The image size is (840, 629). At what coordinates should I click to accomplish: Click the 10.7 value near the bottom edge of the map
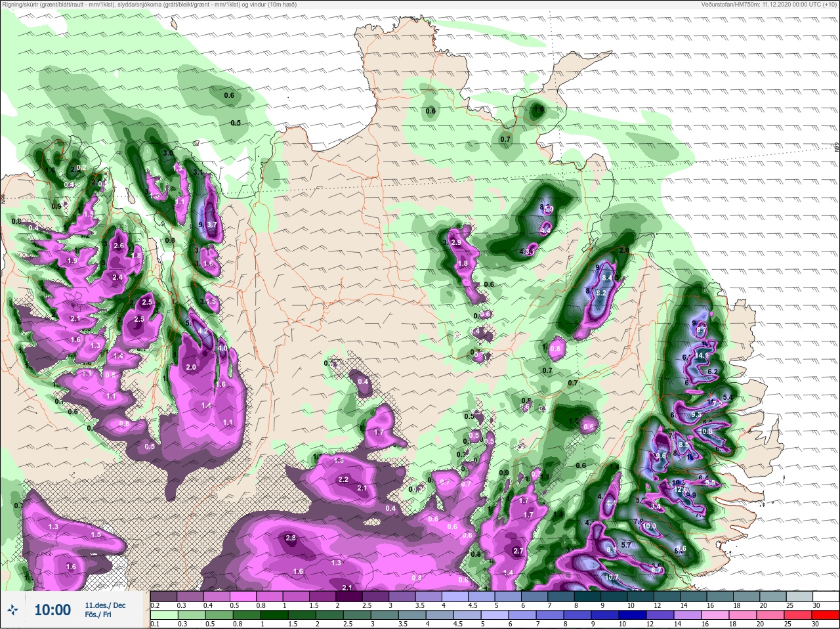[612, 577]
